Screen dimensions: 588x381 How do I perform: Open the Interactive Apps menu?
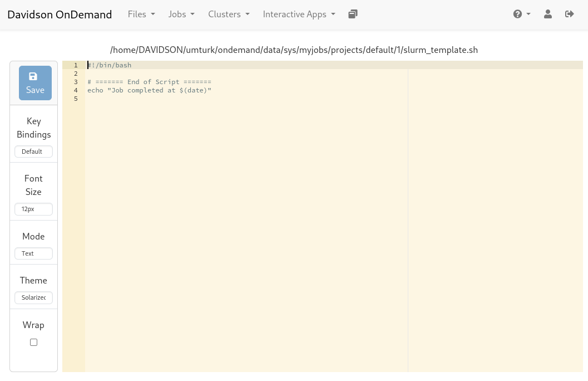tap(299, 14)
